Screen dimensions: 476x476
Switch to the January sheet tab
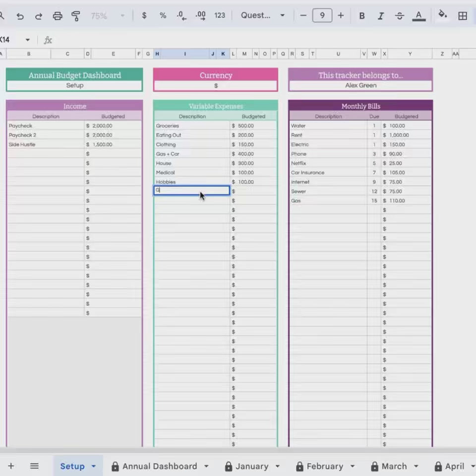coord(253,466)
